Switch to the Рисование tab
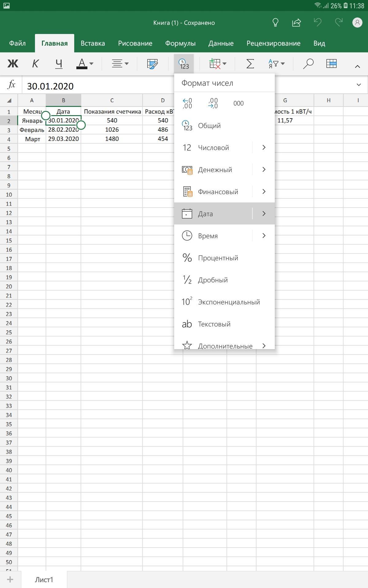Viewport: 368px width, 588px height. pos(135,43)
